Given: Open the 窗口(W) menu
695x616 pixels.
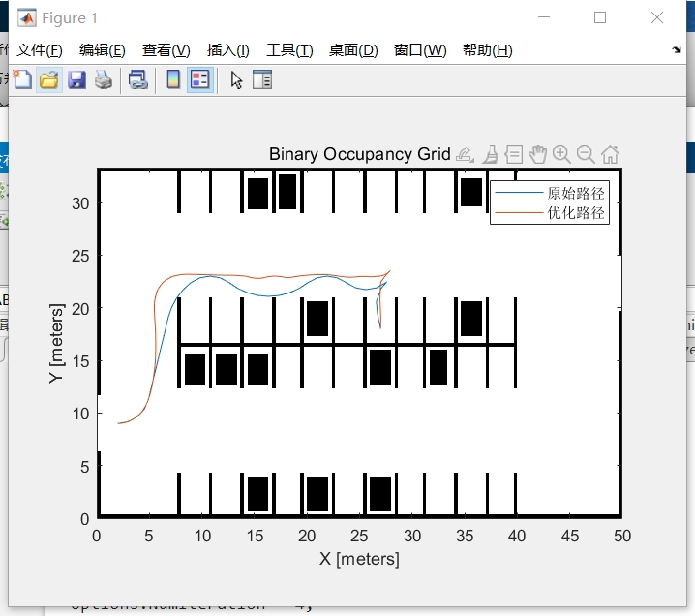Looking at the screenshot, I should tap(420, 50).
